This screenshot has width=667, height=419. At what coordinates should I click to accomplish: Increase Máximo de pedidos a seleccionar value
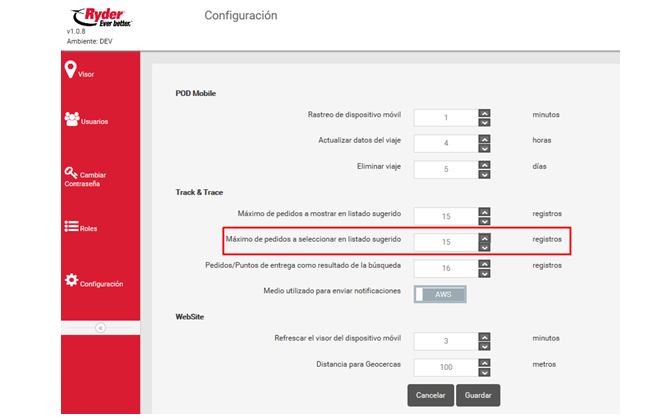484,237
